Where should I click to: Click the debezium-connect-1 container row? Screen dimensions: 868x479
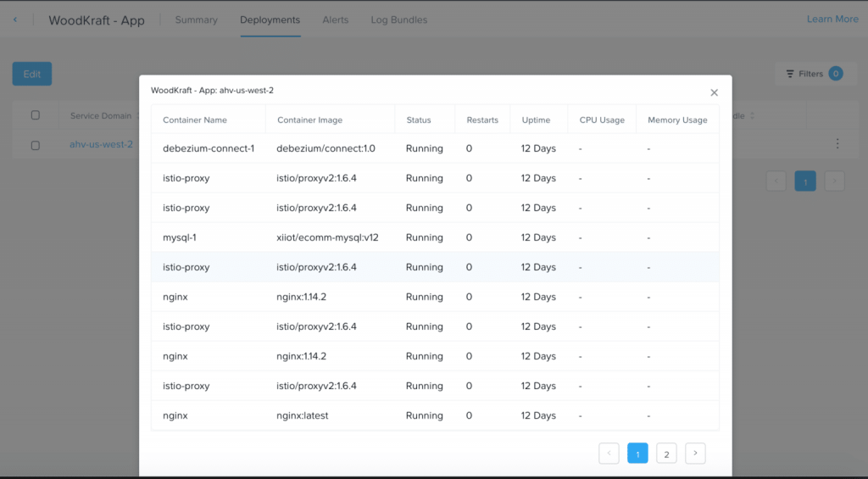click(x=209, y=148)
